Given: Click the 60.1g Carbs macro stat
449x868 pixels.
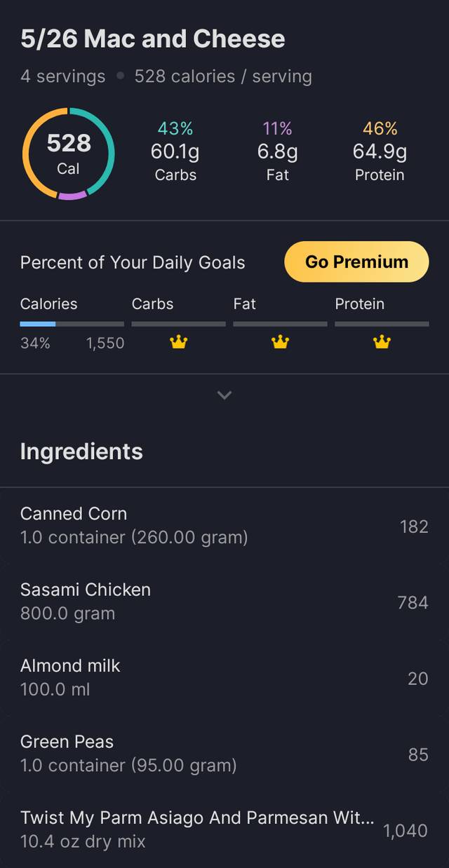Looking at the screenshot, I should click(x=175, y=151).
